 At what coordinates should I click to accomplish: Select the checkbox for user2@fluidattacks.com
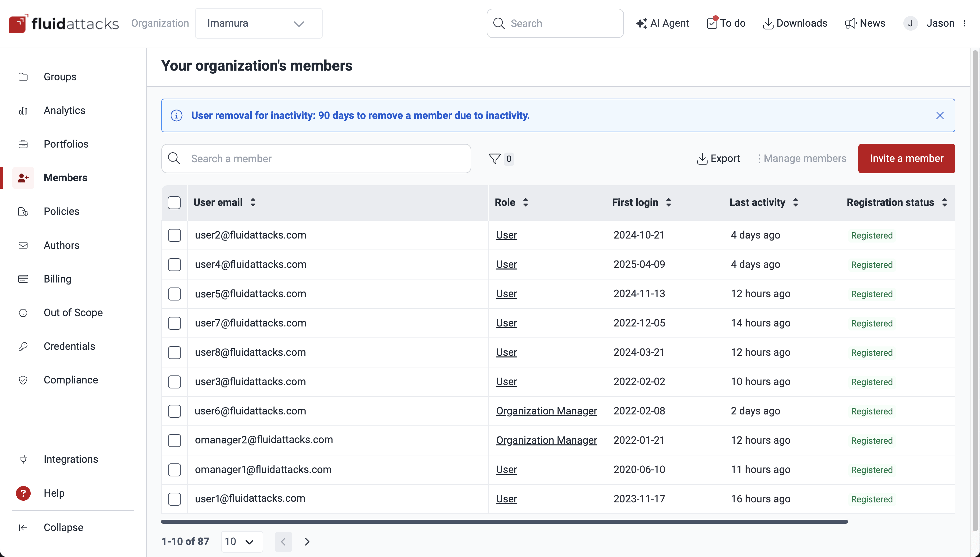[174, 235]
